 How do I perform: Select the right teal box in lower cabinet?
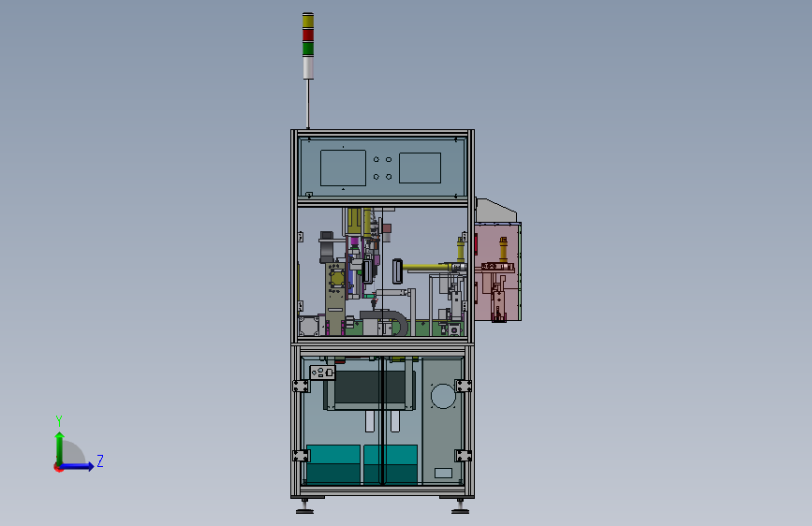(391, 464)
